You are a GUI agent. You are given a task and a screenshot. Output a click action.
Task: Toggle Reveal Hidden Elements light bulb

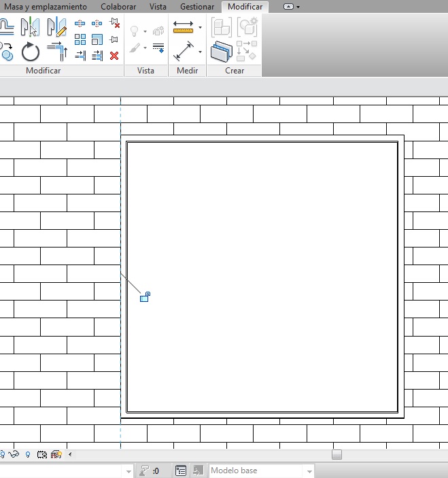(x=28, y=455)
